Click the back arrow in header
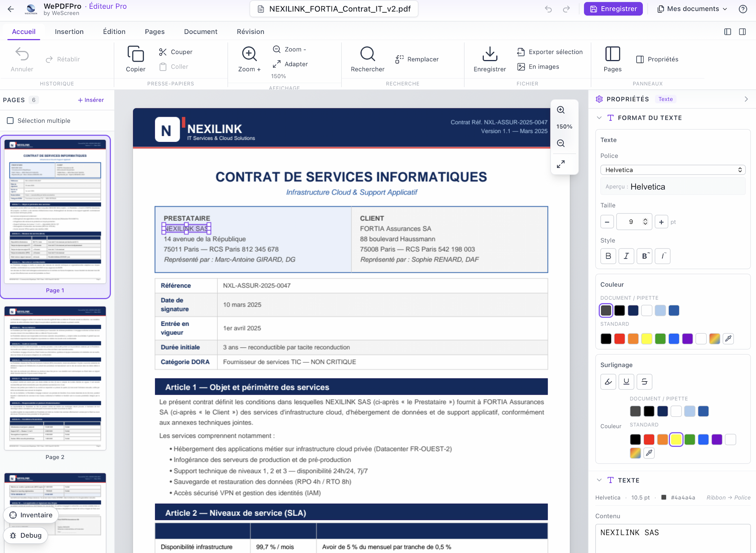756x553 pixels. 11,9
